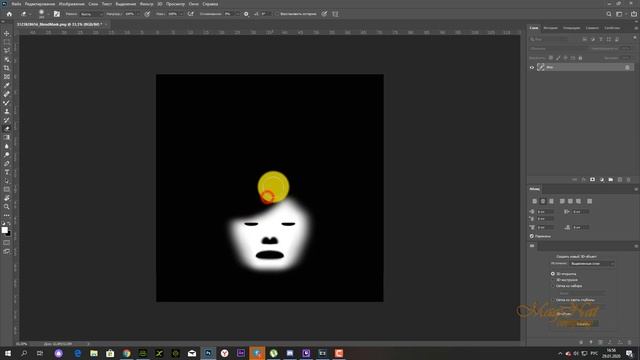
Task: Select the mesh from preset radio option
Action: [553, 286]
